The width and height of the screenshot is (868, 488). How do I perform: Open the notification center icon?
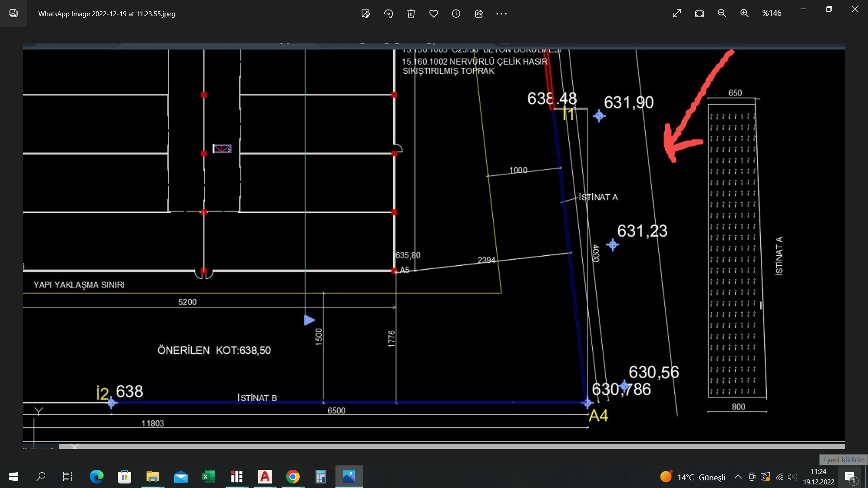(x=850, y=477)
